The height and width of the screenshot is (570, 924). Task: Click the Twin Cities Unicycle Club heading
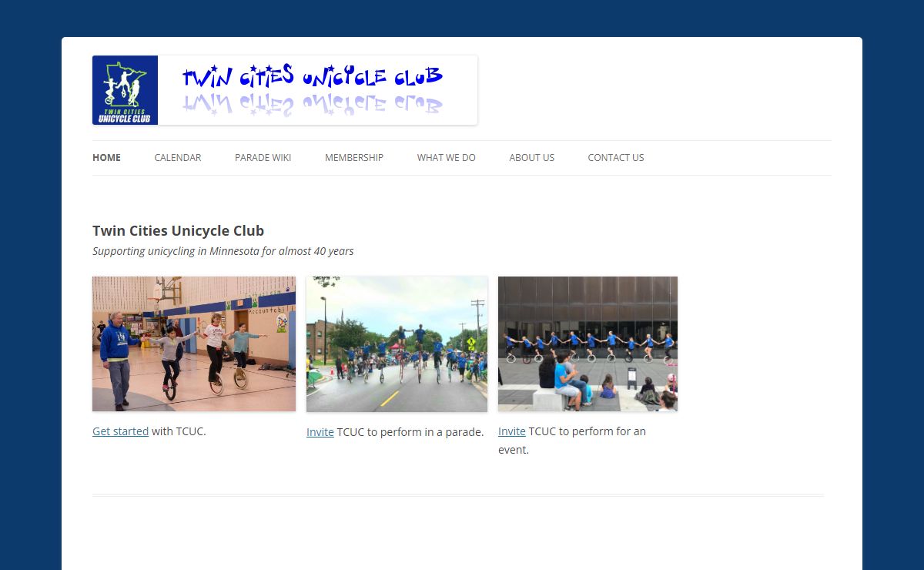pyautogui.click(x=178, y=230)
